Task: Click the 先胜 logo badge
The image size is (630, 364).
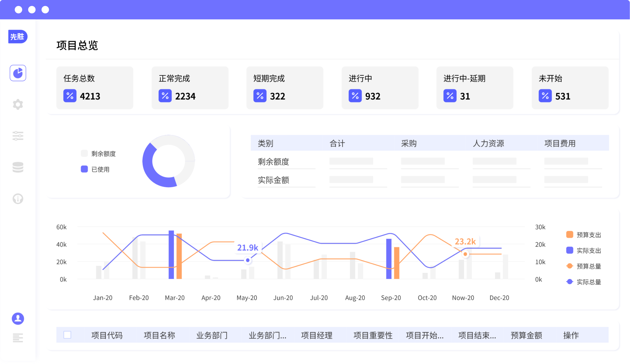Action: 18,37
